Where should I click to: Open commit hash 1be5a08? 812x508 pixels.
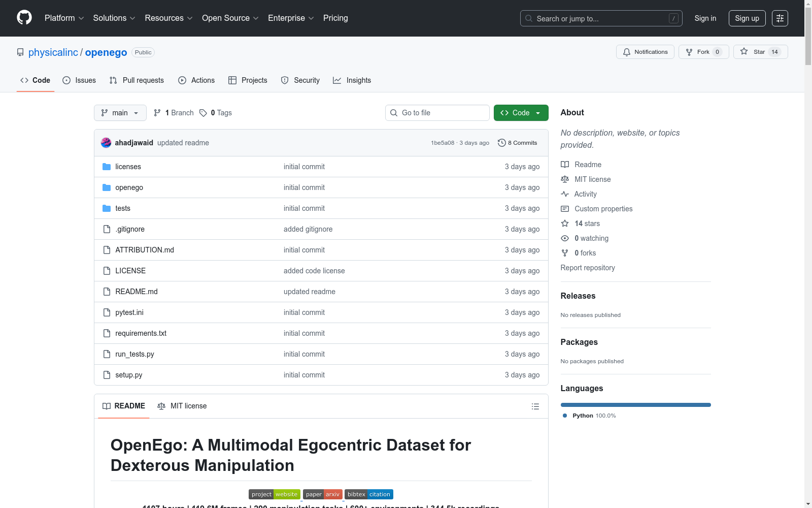[x=443, y=143]
